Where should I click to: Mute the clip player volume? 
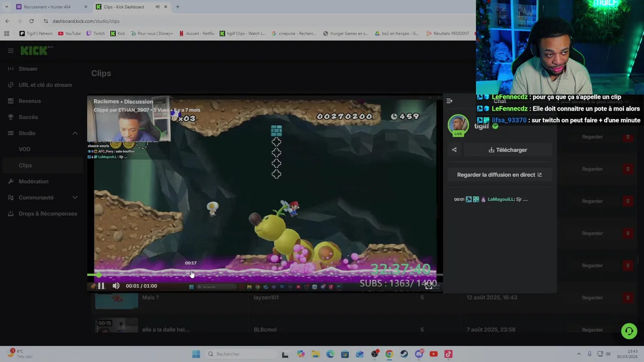coord(116,286)
